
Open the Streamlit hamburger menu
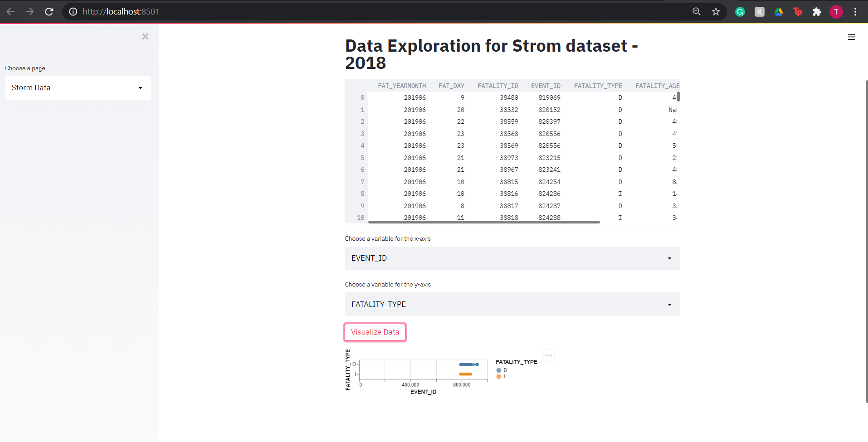coord(851,37)
